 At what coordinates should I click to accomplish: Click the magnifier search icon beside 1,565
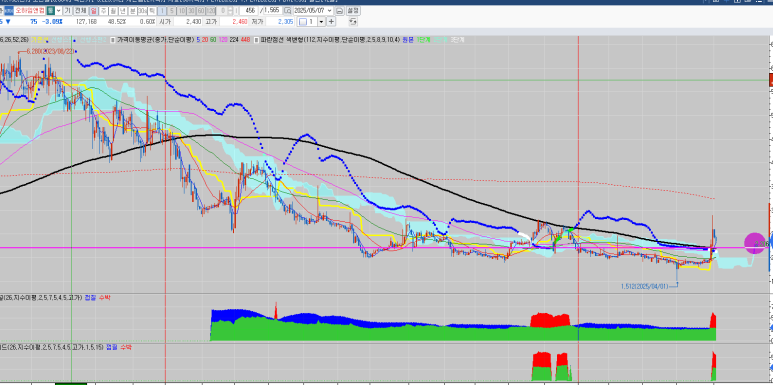point(287,10)
